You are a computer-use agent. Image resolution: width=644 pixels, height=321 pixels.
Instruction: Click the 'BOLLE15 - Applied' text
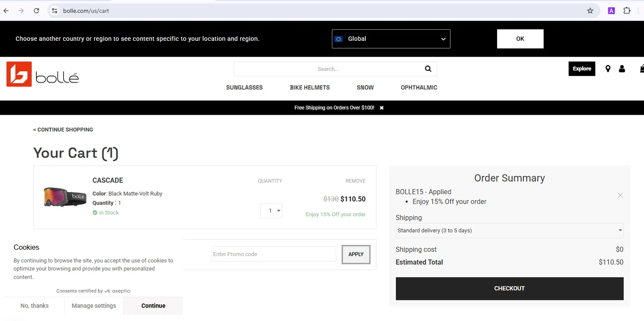coord(423,192)
